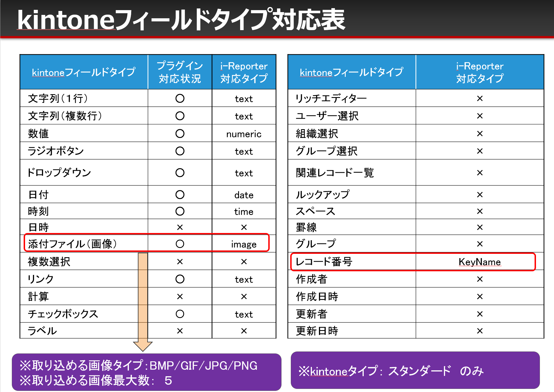Click the × mark for 計算 row
554x392 pixels.
180,296
